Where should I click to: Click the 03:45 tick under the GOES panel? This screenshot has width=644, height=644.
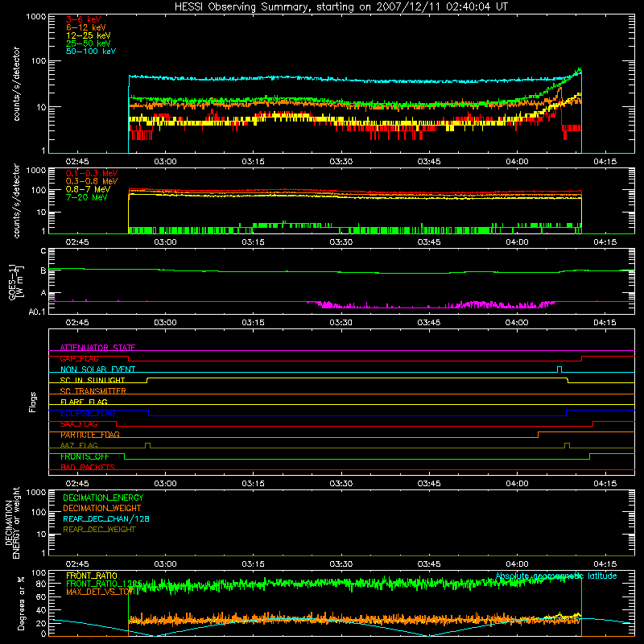coord(429,323)
